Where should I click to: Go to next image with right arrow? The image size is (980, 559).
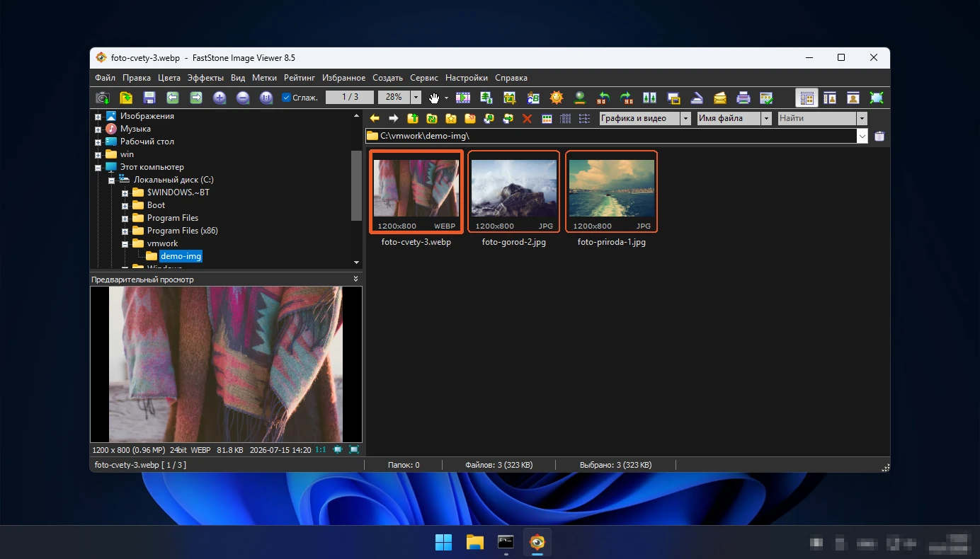(x=196, y=98)
